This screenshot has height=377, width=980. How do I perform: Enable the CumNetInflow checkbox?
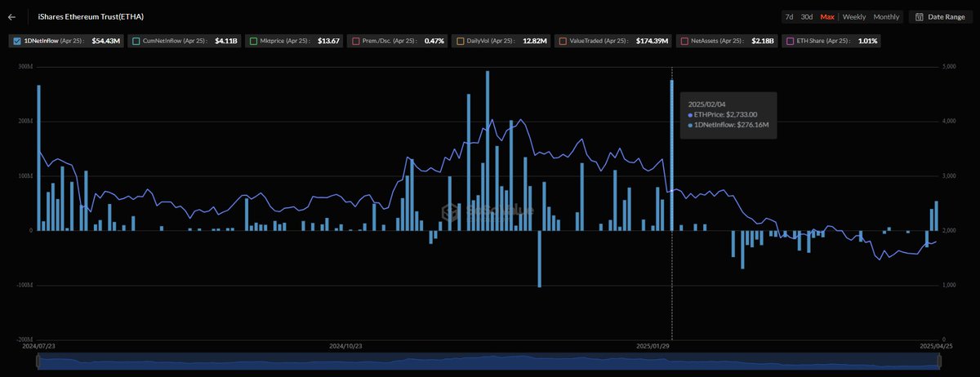click(138, 41)
